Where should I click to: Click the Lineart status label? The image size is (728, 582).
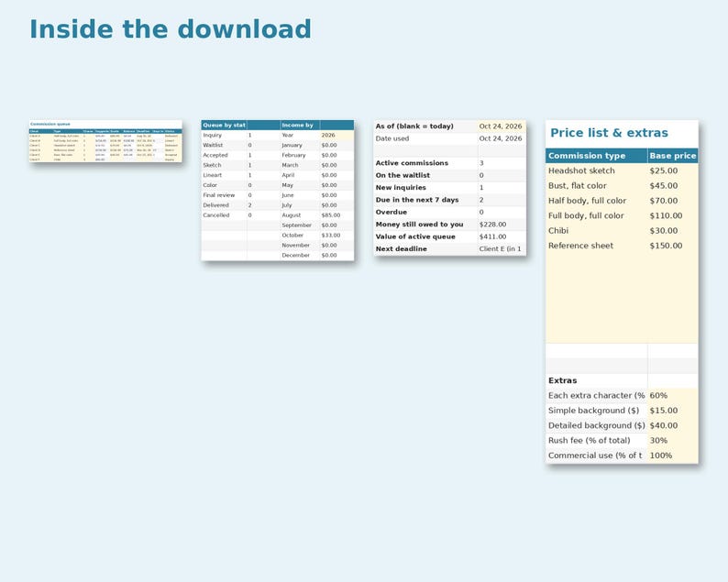coord(212,175)
